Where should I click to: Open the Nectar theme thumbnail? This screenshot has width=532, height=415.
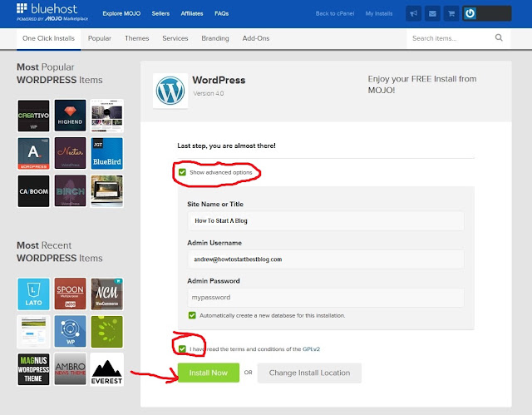click(70, 153)
